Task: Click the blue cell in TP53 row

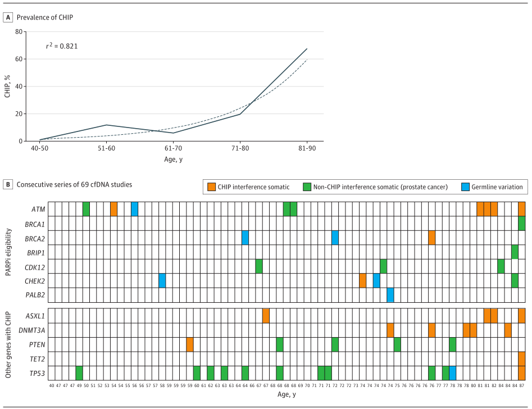Action: [x=452, y=372]
